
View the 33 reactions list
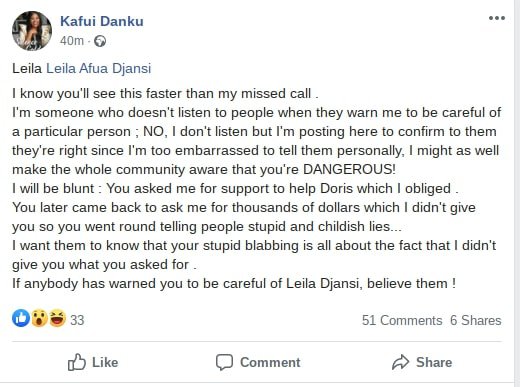tap(77, 320)
